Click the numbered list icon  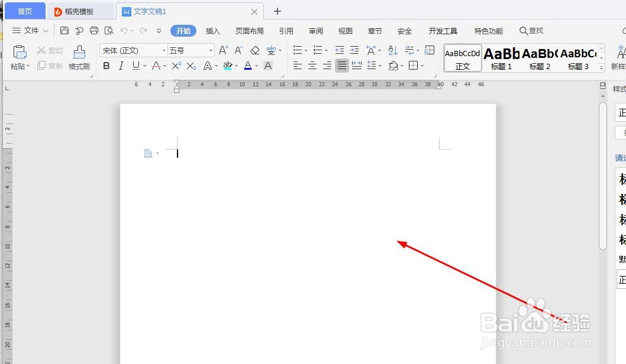click(x=318, y=50)
